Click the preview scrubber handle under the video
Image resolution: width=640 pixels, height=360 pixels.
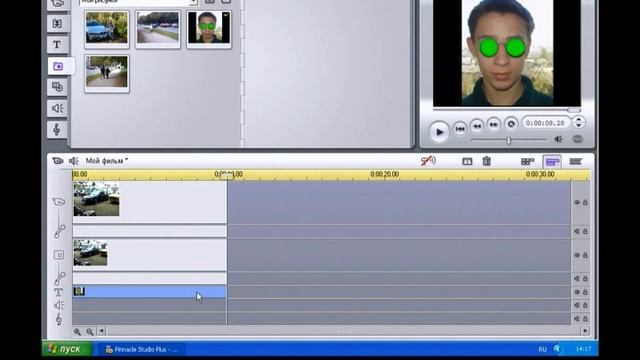[x=573, y=110]
